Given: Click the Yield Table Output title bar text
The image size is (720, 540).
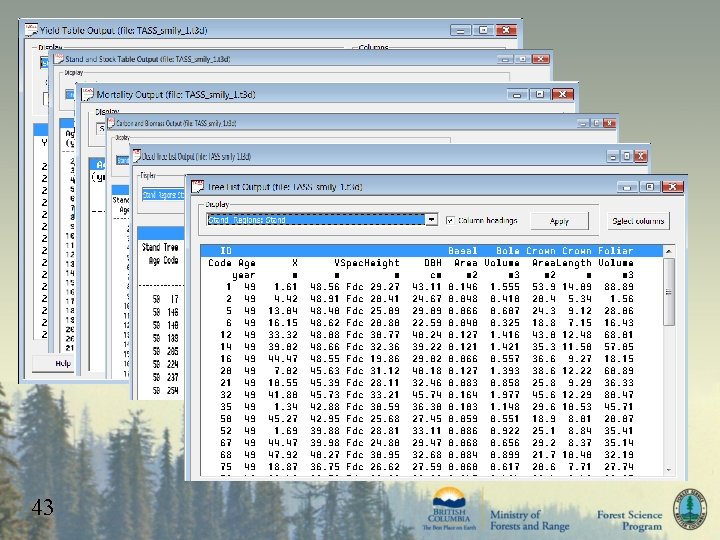Looking at the screenshot, I should pos(124,30).
